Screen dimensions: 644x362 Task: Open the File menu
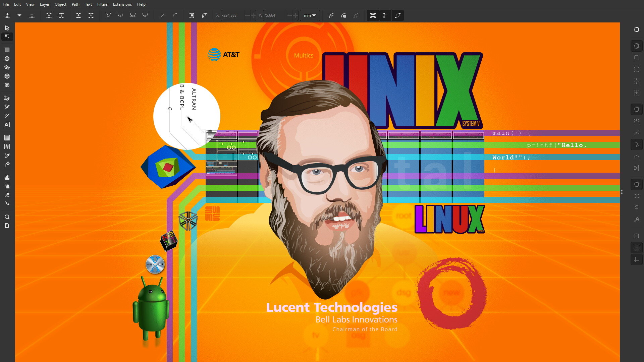6,4
